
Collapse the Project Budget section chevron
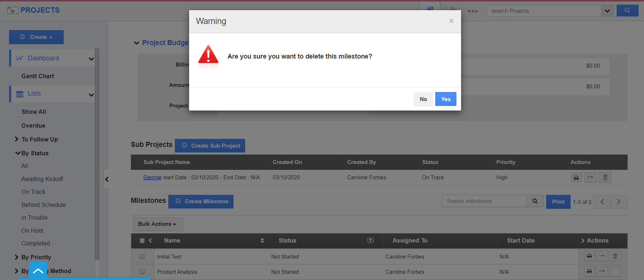tap(137, 43)
